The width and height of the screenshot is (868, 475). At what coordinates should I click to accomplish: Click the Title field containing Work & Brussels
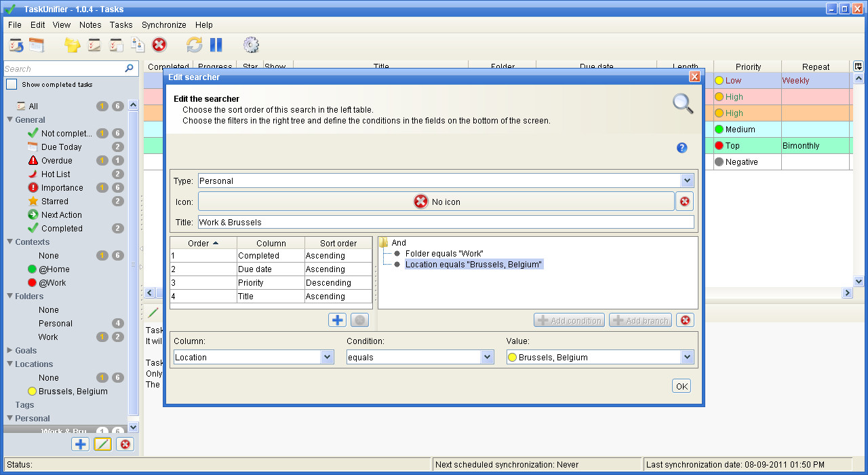pos(446,222)
